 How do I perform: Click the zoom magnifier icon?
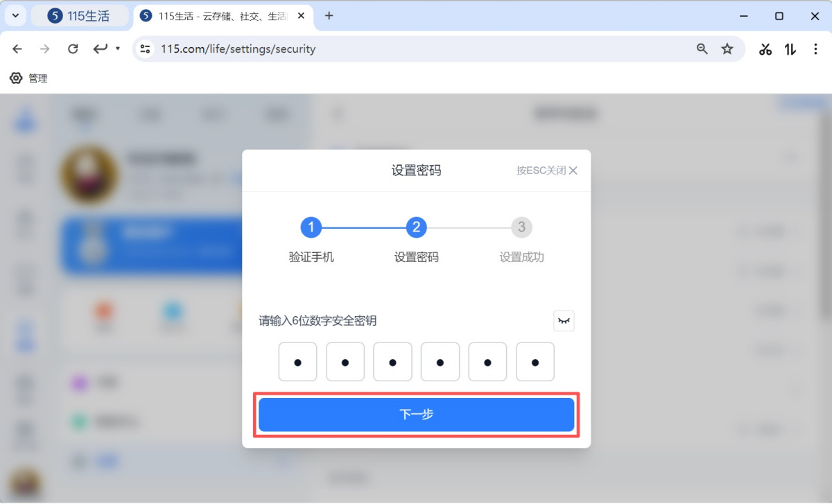pyautogui.click(x=702, y=49)
